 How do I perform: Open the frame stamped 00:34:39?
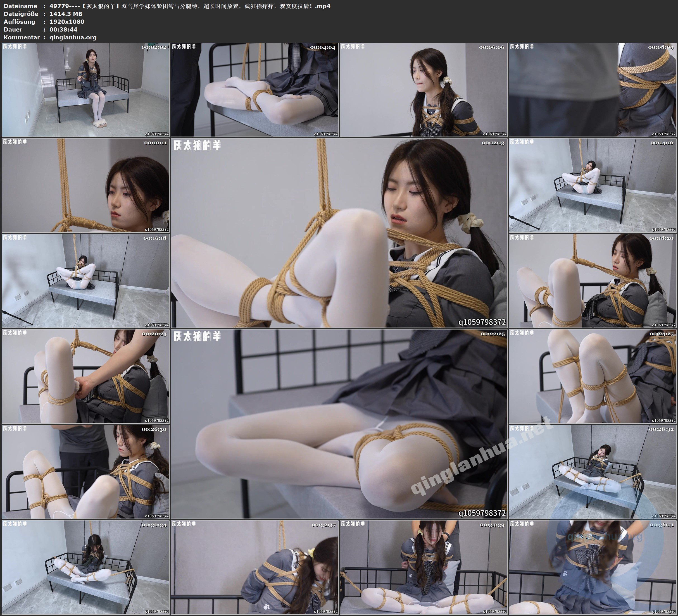coord(424,567)
